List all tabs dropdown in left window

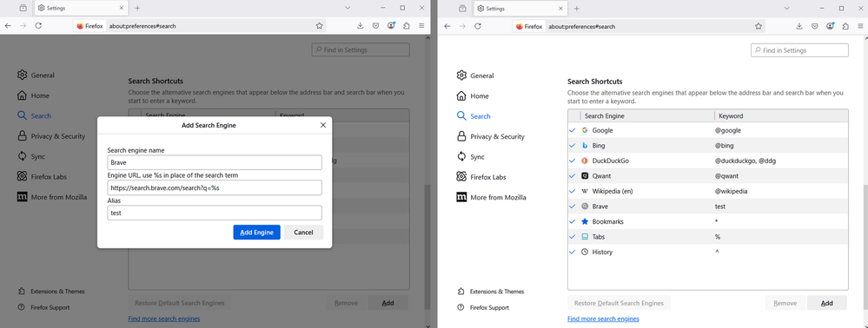tap(348, 8)
